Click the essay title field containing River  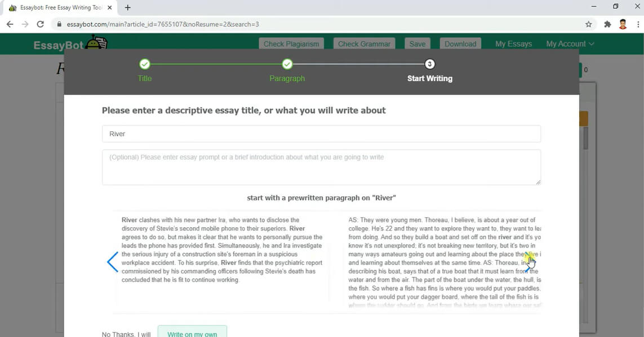click(x=321, y=134)
